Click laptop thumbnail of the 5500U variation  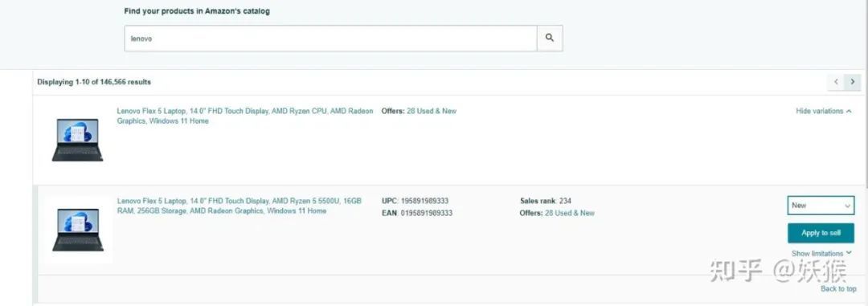click(x=78, y=230)
